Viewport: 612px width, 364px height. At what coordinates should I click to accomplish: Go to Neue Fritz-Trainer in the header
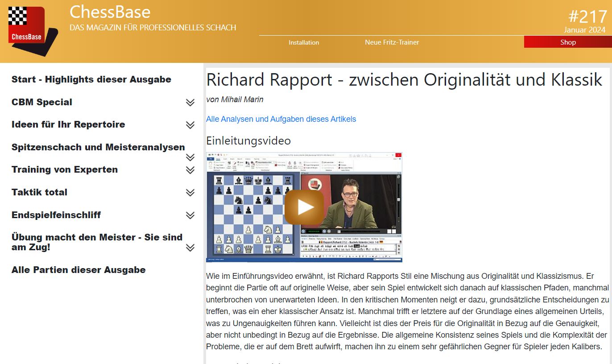point(392,42)
